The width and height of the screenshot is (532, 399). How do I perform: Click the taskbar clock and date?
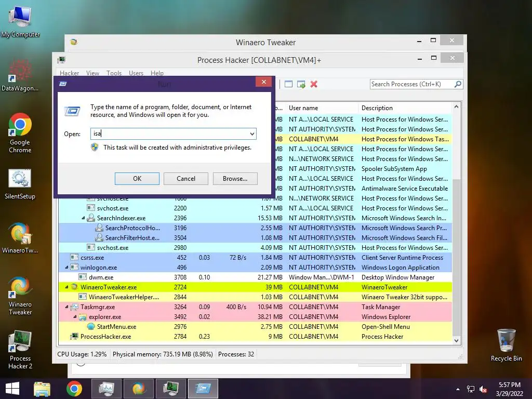509,389
